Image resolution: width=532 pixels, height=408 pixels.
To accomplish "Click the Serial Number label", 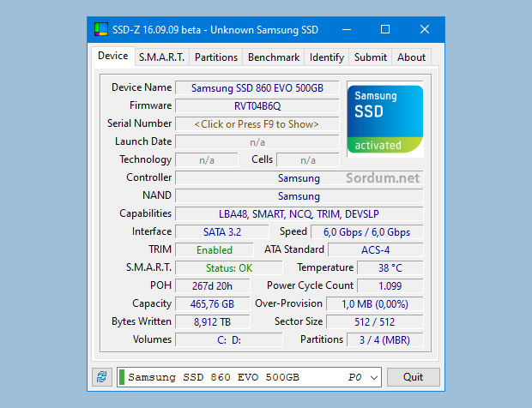I will coord(140,123).
